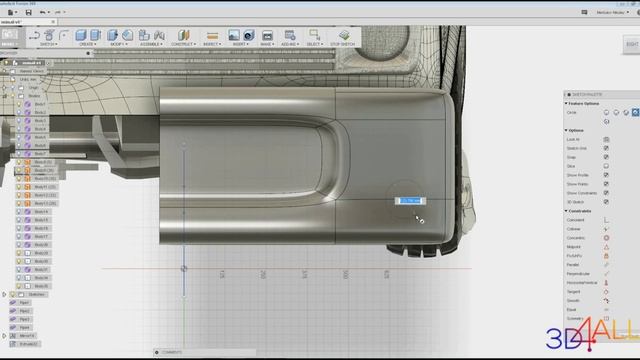Click the highlighted circle diameter input field
Screen dimensions: 640x360
[x=410, y=201]
